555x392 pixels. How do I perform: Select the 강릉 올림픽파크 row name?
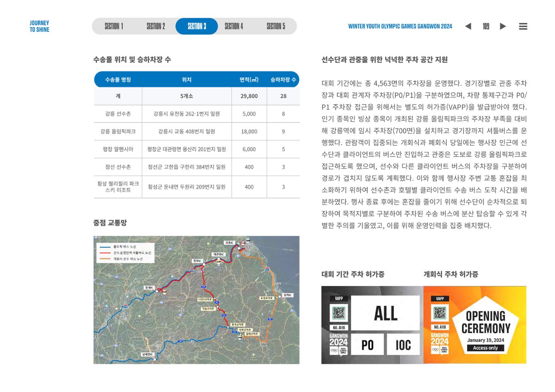(x=118, y=131)
